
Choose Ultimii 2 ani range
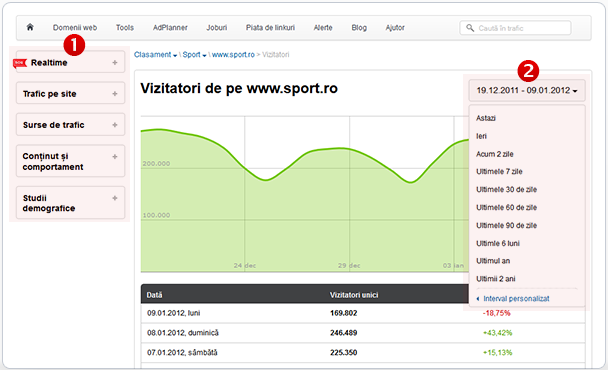[x=496, y=278]
